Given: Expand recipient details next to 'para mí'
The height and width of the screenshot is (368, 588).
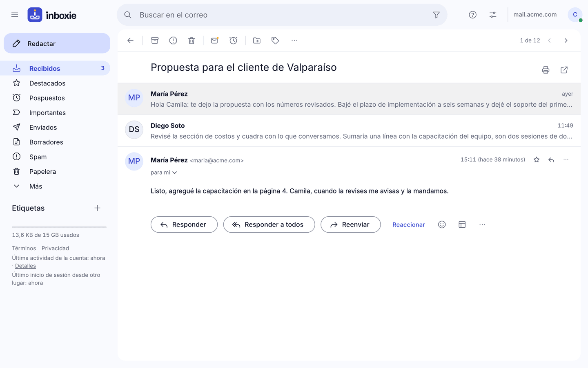Looking at the screenshot, I should [175, 173].
